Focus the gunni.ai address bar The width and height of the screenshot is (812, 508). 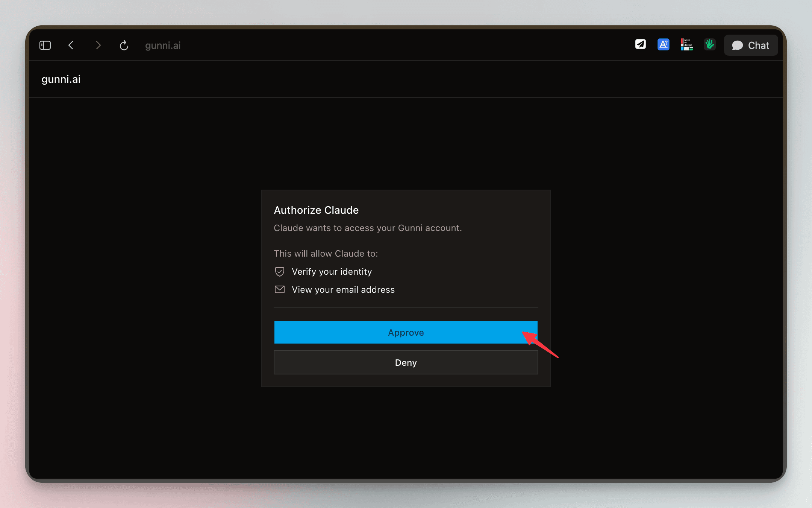163,46
